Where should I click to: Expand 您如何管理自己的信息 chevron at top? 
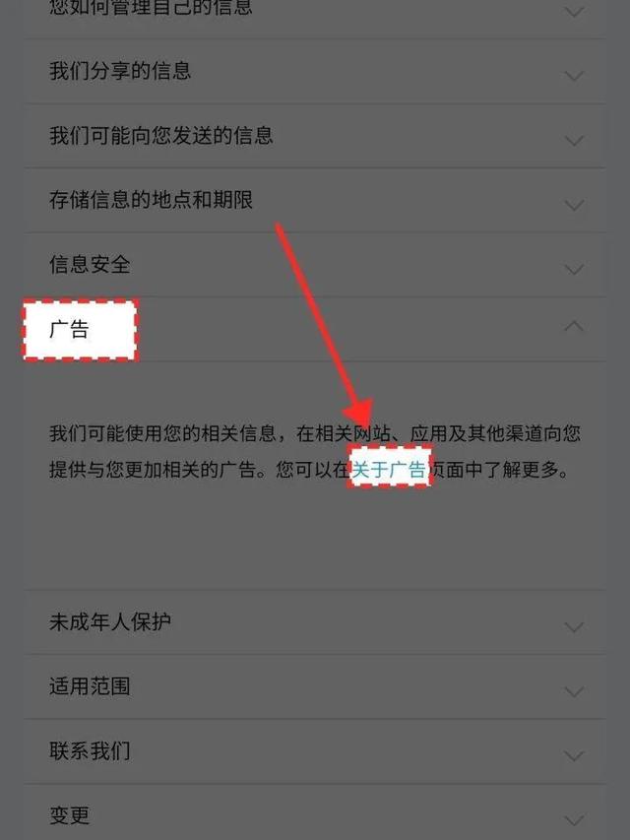[574, 11]
